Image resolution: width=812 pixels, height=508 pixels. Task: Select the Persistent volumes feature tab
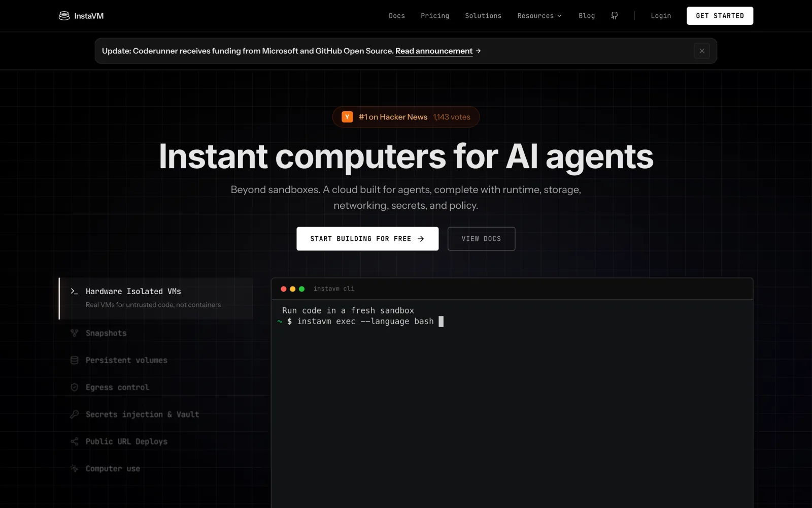point(156,360)
